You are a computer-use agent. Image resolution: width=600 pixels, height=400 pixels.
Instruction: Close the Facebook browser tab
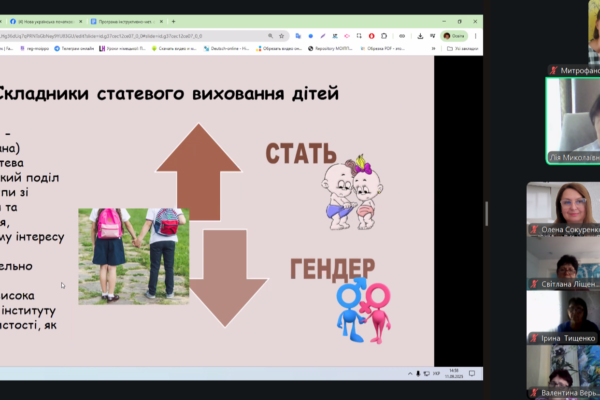(80, 22)
